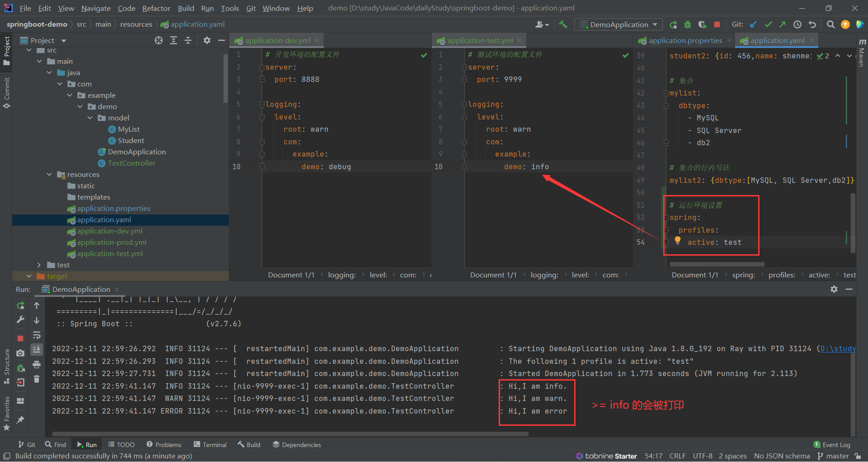Screen dimensions: 868x462
Task: Stop process in Run panel
Action: pos(20,338)
